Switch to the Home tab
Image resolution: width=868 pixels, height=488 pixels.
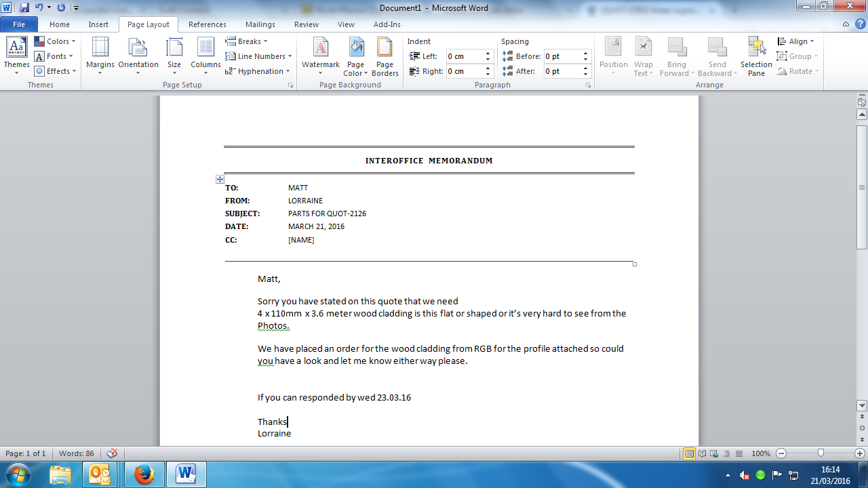[x=60, y=24]
